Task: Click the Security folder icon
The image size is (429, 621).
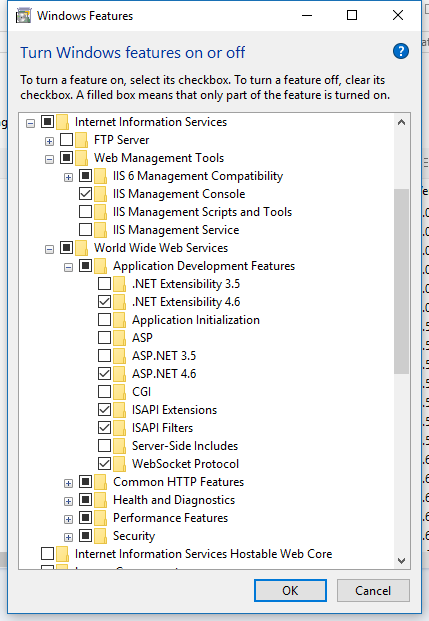Action: click(x=100, y=536)
